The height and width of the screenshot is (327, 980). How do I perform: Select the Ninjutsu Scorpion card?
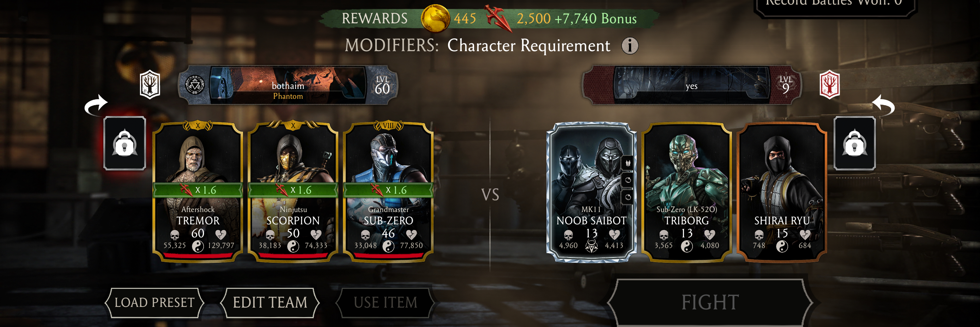[293, 192]
